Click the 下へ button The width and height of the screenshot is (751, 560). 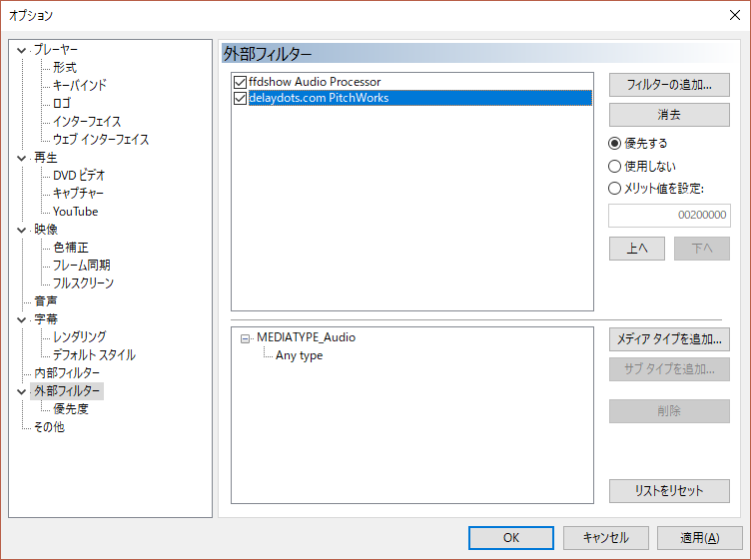point(702,249)
